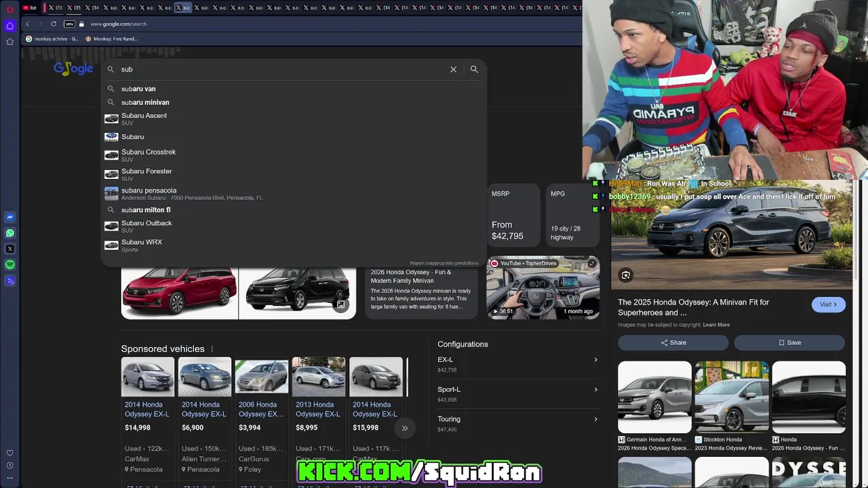Choose the Subaru WRX Sports suggestion
The height and width of the screenshot is (488, 868).
(294, 245)
